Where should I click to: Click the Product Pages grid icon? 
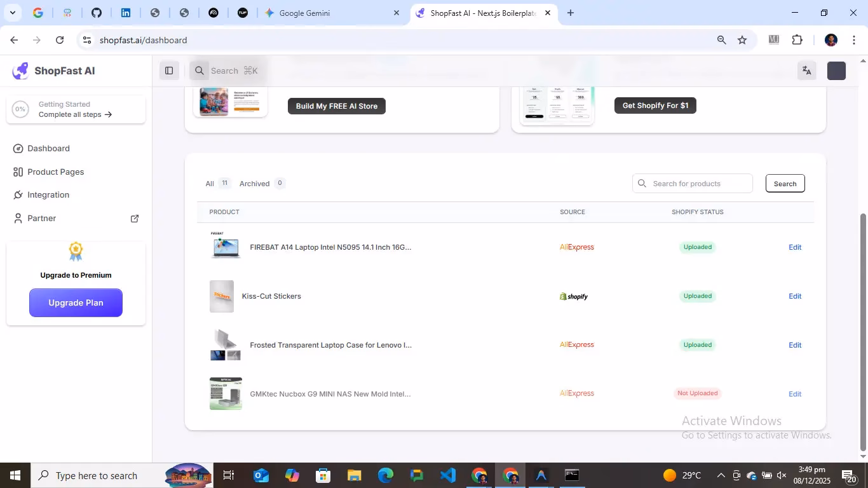(x=18, y=172)
